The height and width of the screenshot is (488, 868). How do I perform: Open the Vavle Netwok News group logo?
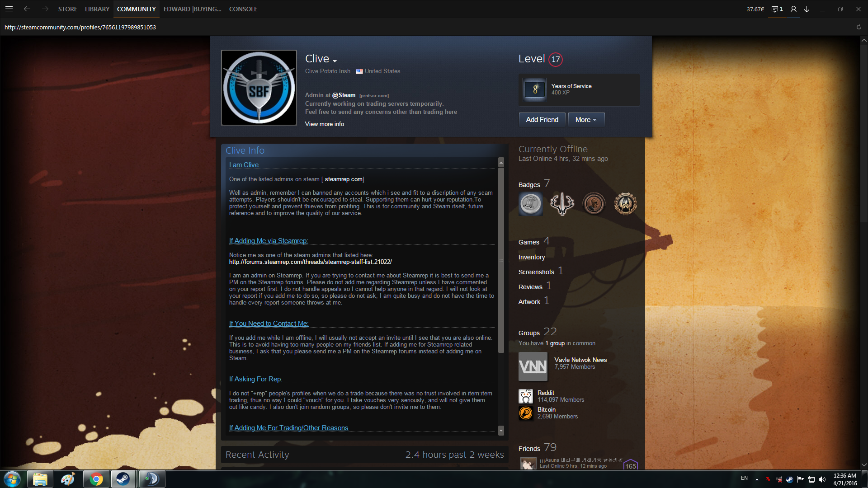coord(533,366)
